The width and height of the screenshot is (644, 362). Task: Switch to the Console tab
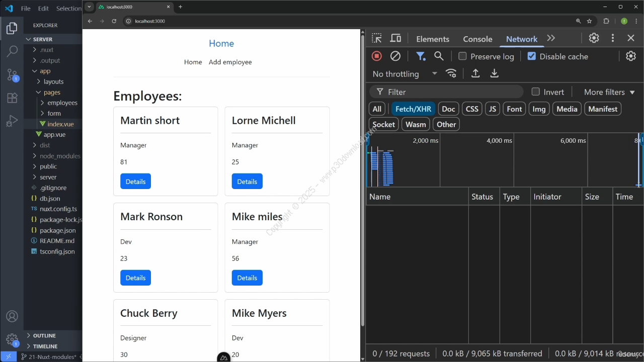click(x=477, y=39)
